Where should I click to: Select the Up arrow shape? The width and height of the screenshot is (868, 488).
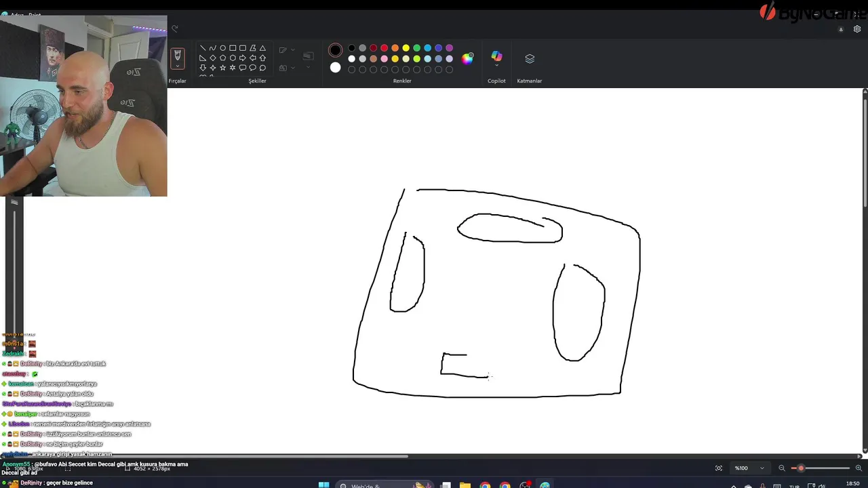[262, 58]
